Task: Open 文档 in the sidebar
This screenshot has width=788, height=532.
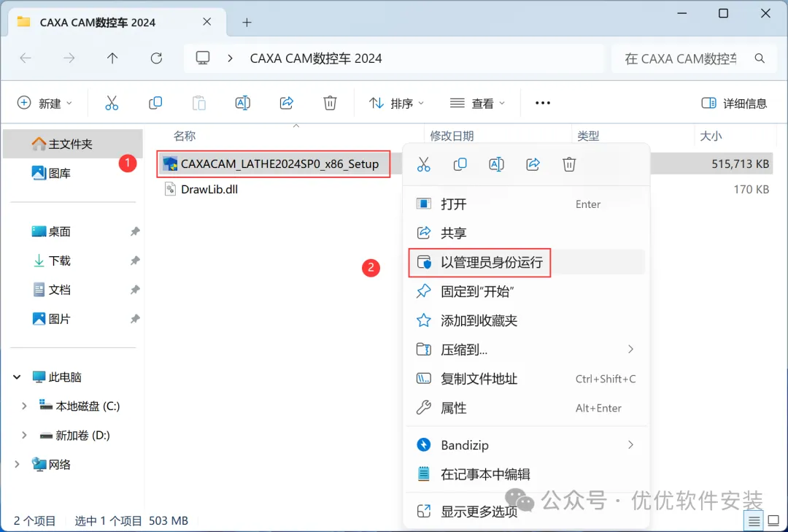Action: point(73,290)
